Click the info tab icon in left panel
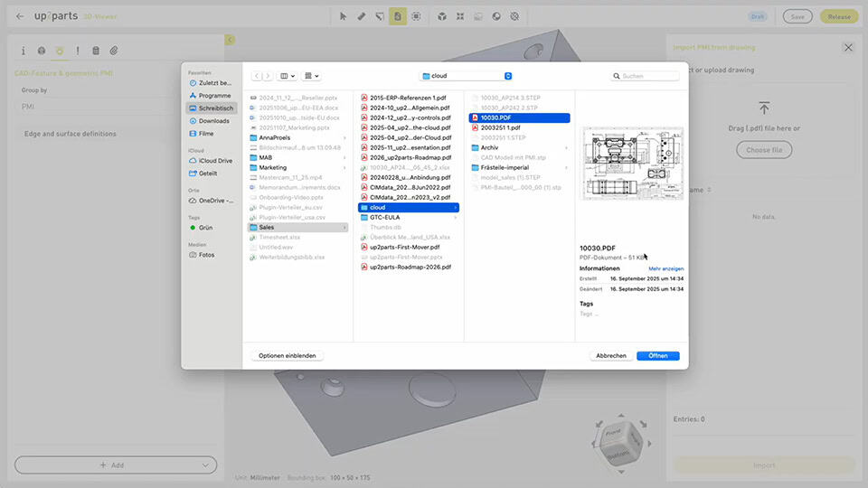868x488 pixels. point(24,51)
